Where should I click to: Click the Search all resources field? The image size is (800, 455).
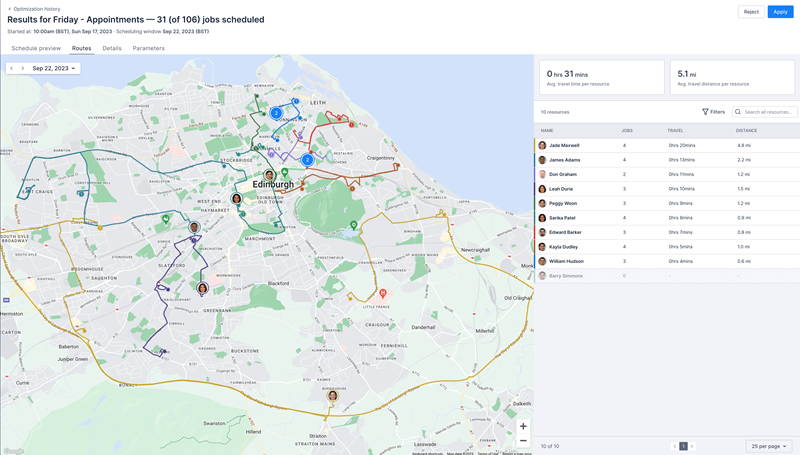(768, 112)
